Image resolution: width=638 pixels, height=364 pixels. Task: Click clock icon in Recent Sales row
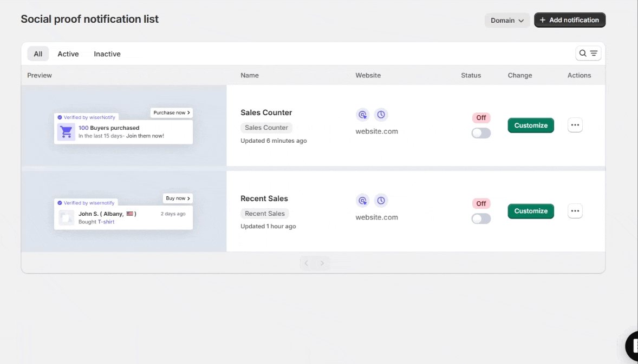(381, 200)
